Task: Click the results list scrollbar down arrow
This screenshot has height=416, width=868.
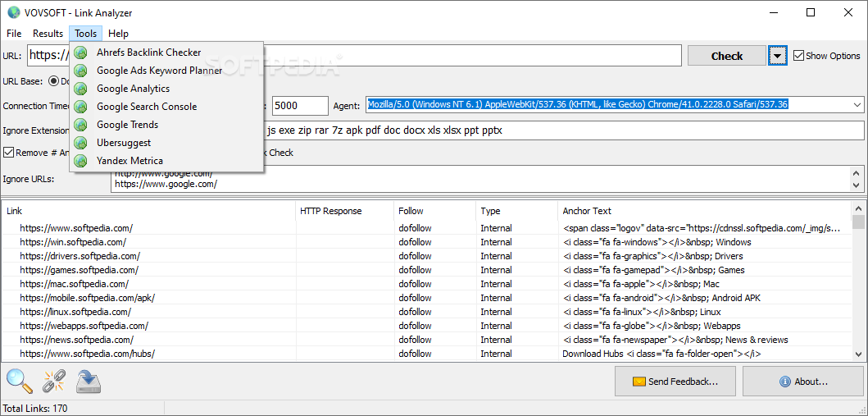Action: click(x=858, y=354)
